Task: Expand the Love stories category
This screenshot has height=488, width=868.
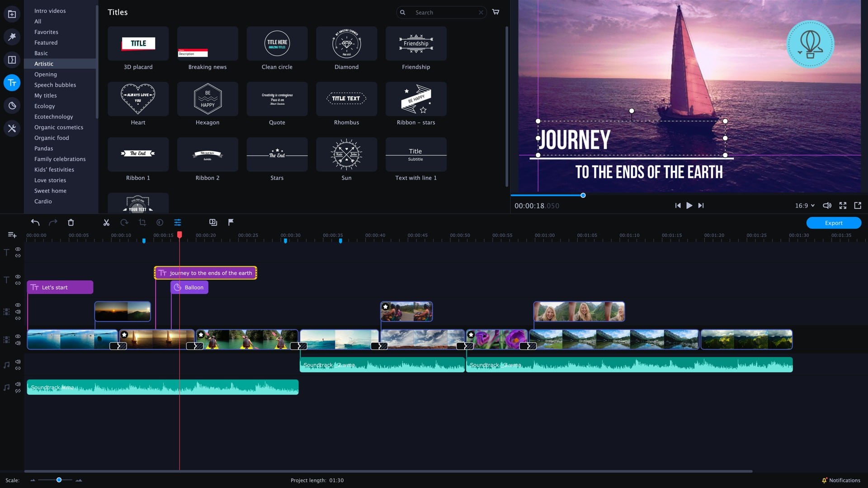Action: click(x=50, y=180)
